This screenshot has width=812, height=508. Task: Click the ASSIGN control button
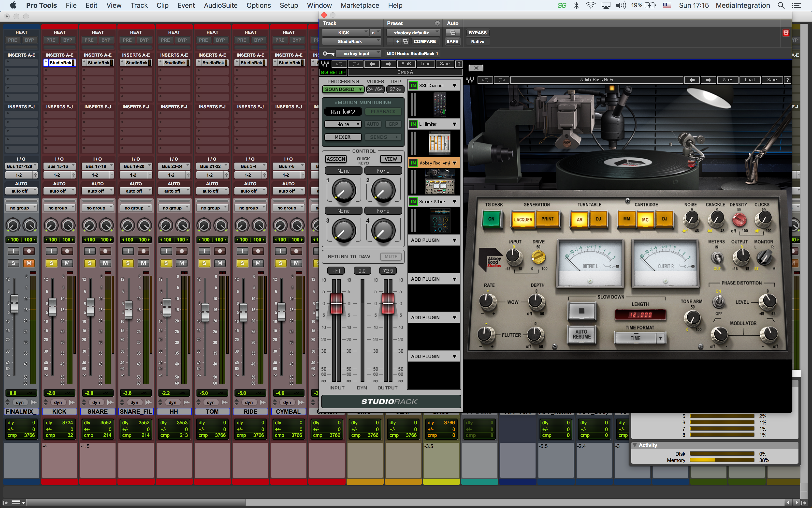335,159
